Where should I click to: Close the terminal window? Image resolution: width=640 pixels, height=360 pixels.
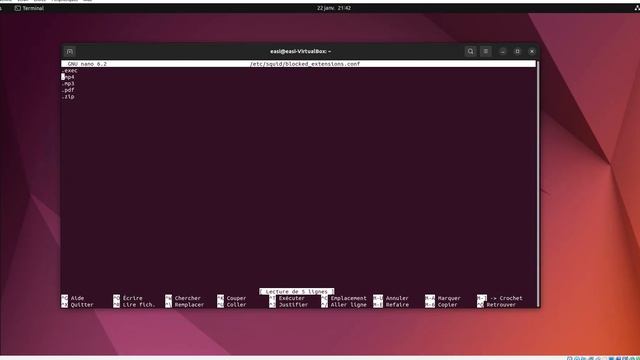[x=532, y=51]
